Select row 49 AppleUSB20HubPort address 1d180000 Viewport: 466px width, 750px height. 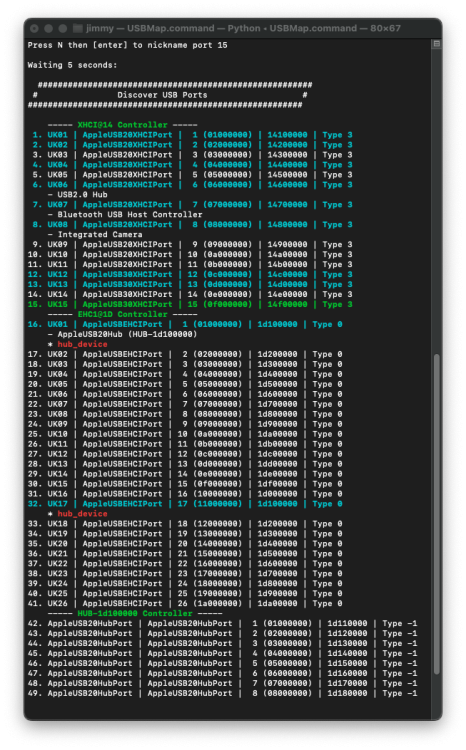pyautogui.click(x=222, y=693)
